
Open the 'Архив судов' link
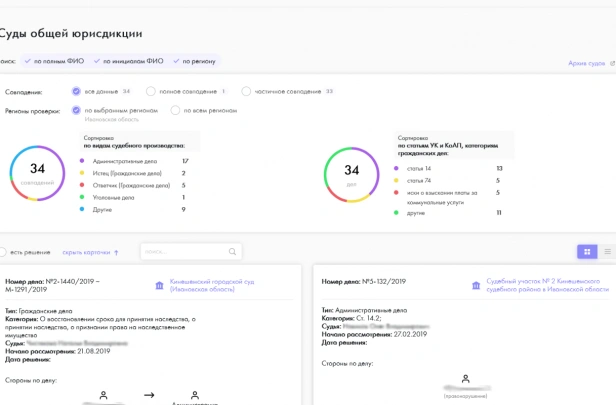pyautogui.click(x=587, y=63)
